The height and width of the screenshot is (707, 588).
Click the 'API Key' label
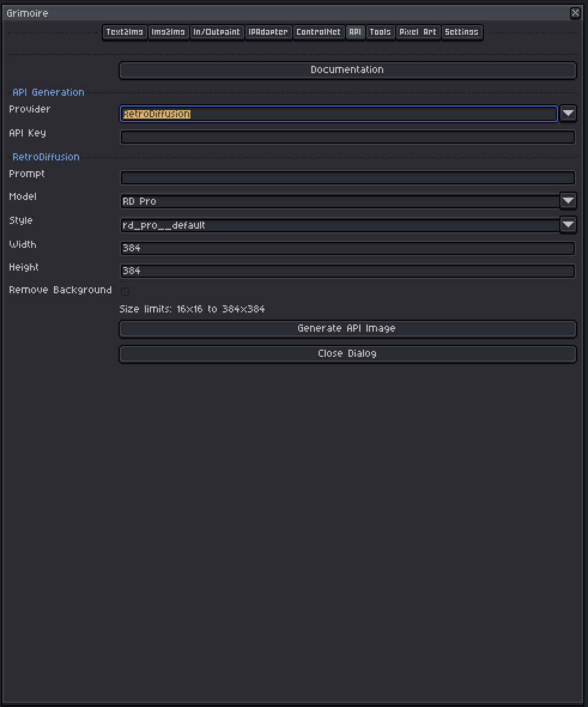coord(28,133)
